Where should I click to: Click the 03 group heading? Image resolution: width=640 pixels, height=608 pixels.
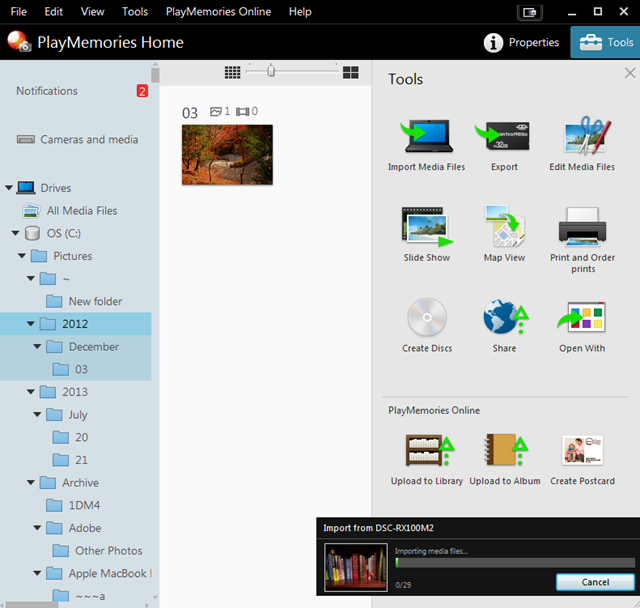pyautogui.click(x=190, y=113)
